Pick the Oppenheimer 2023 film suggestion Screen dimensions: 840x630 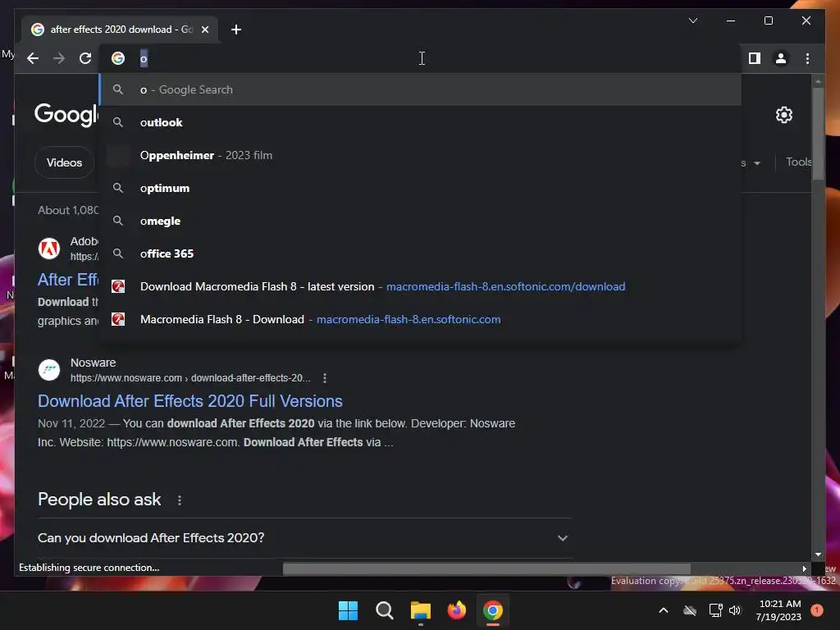pyautogui.click(x=421, y=155)
